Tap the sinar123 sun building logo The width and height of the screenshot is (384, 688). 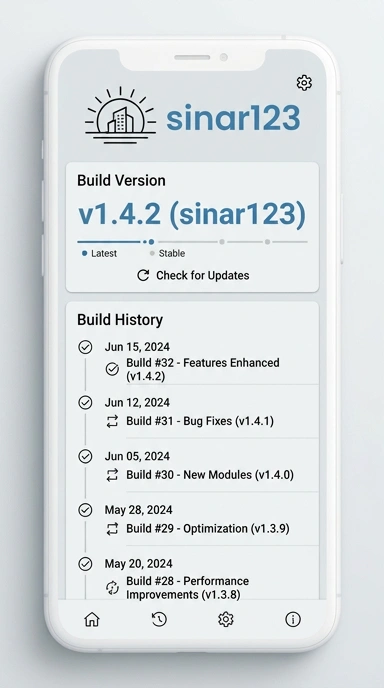[120, 116]
